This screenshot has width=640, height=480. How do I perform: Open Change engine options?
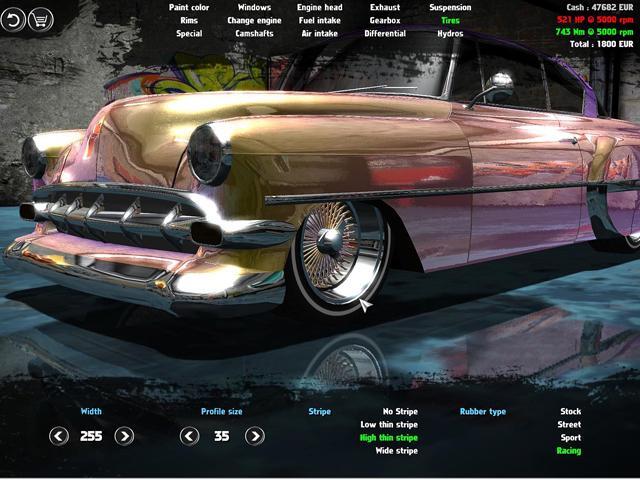[254, 20]
